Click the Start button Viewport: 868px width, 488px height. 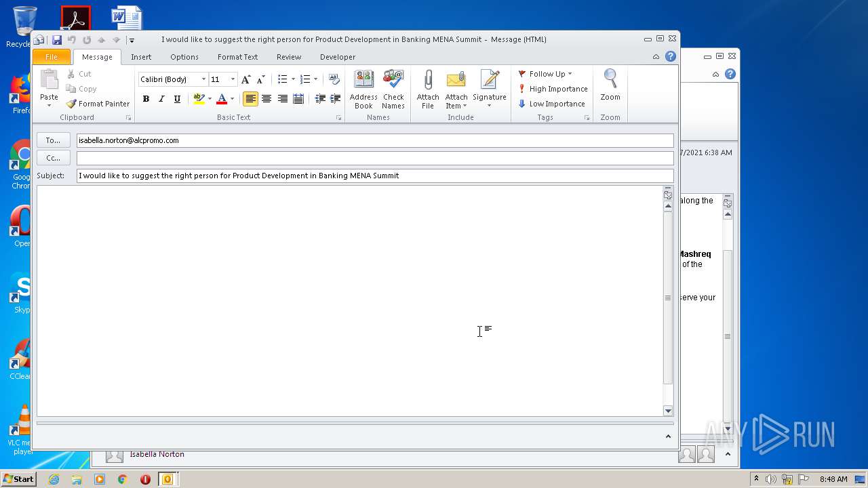coord(19,479)
